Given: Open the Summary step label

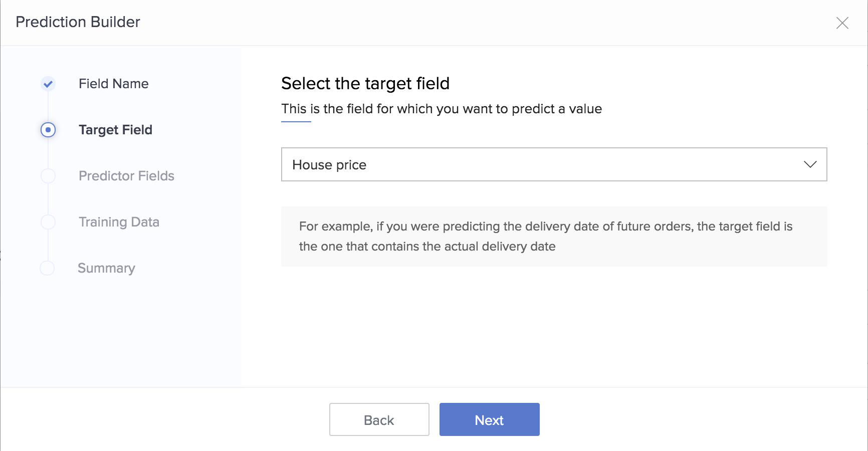Looking at the screenshot, I should pyautogui.click(x=106, y=268).
